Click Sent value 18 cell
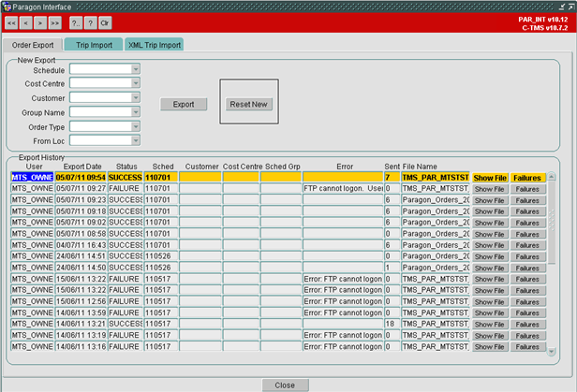577x392 pixels. pyautogui.click(x=392, y=324)
